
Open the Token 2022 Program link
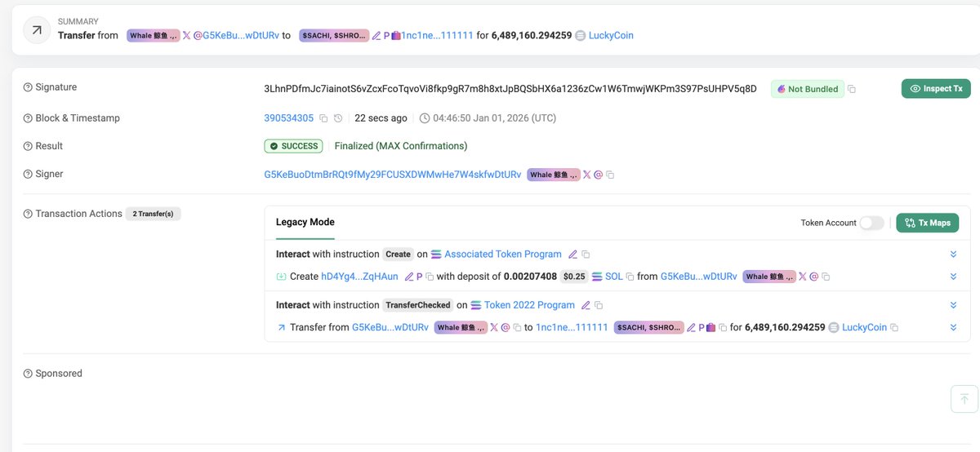[529, 305]
